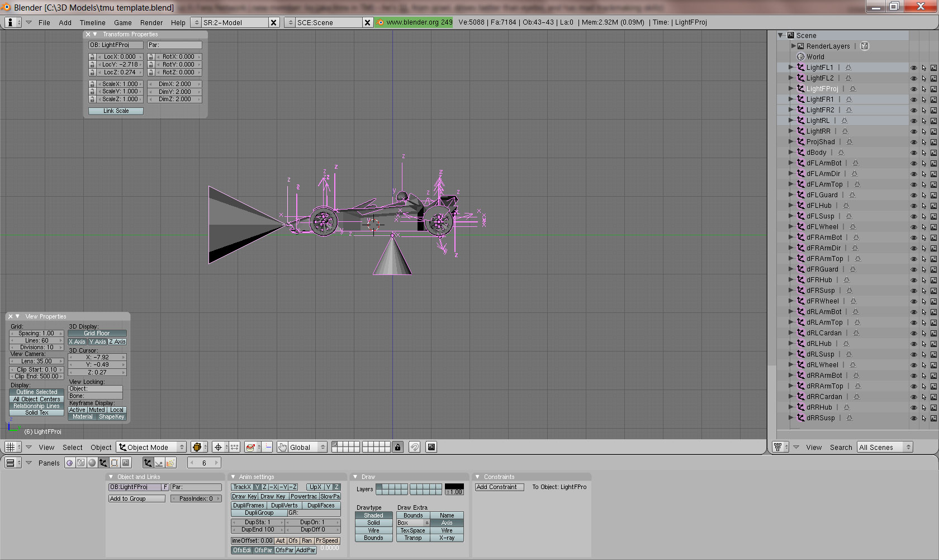
Task: Click the black object color swatch in Draw panel
Action: pyautogui.click(x=454, y=486)
